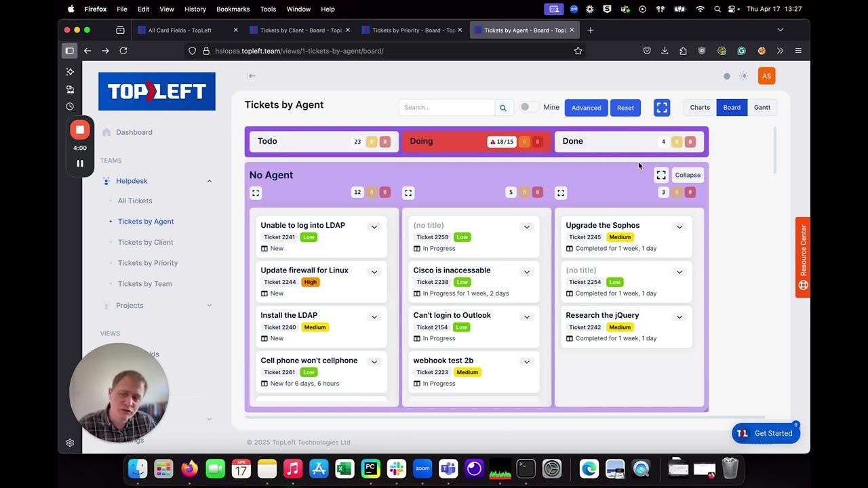Open dropdown on Cisco is inaccessable card
868x488 pixels.
(x=526, y=272)
